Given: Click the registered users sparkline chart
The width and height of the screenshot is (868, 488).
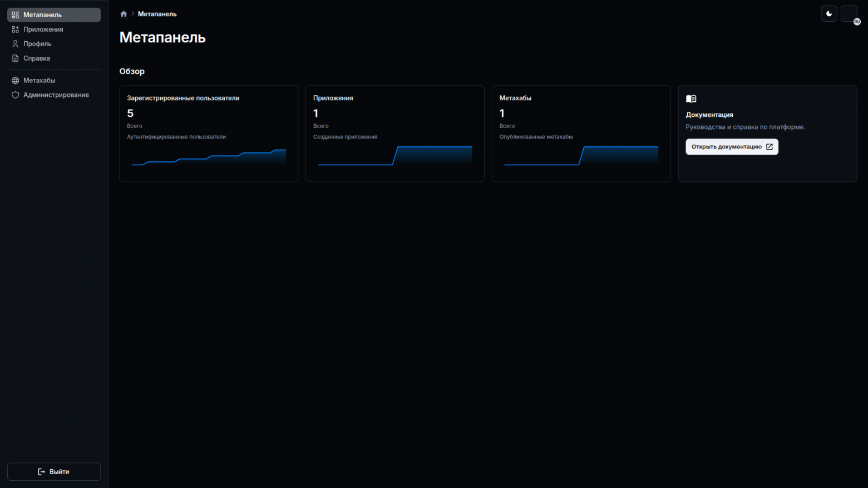Looking at the screenshot, I should (209, 157).
